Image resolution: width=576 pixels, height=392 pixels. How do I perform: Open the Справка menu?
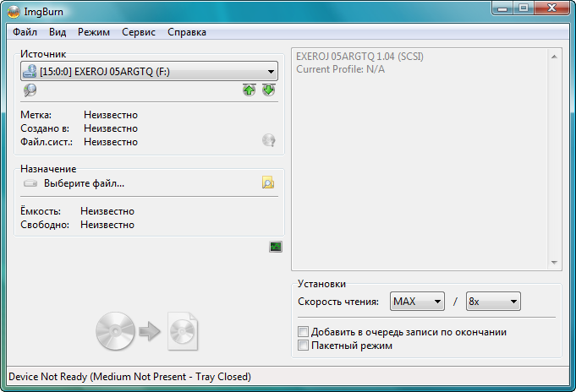coord(187,32)
